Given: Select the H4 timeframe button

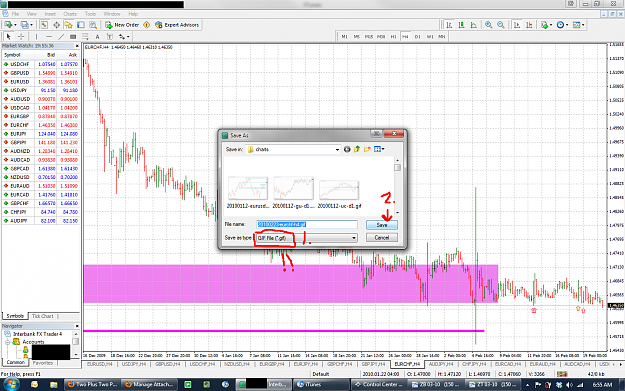Looking at the screenshot, I should [405, 36].
